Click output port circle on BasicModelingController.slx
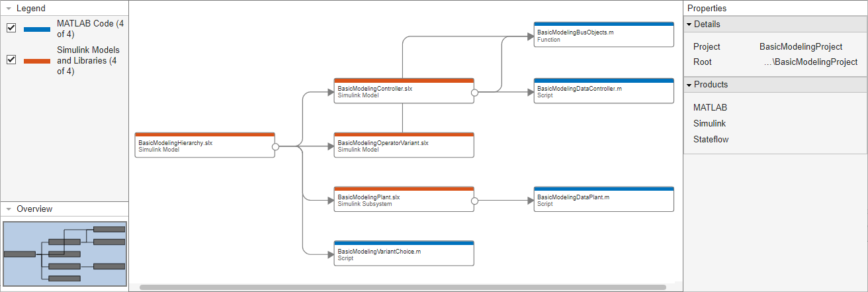 coord(474,93)
